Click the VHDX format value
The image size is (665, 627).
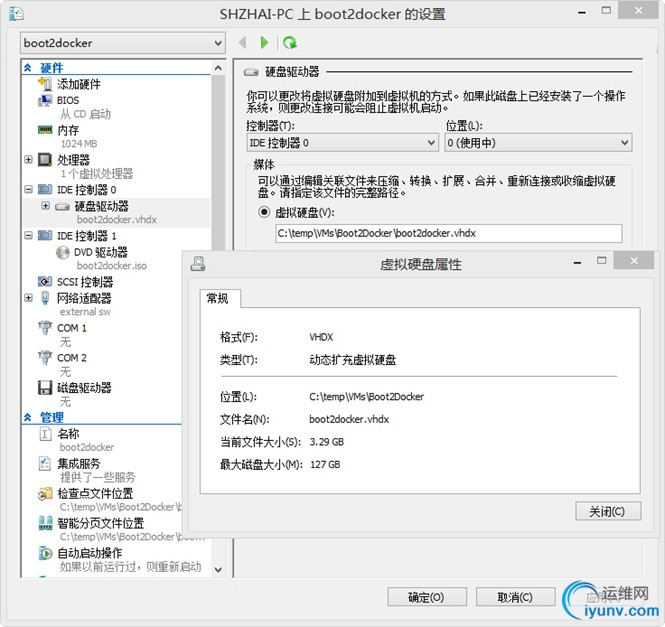(x=321, y=337)
